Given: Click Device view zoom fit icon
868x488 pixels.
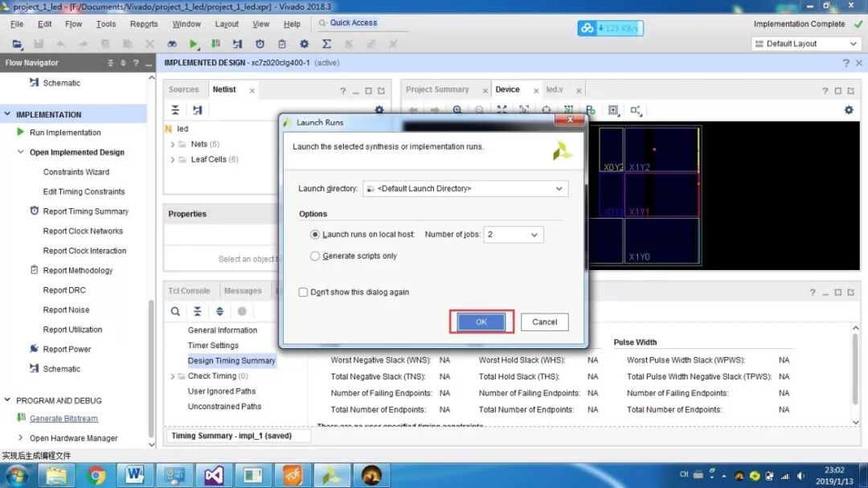Looking at the screenshot, I should [x=502, y=109].
